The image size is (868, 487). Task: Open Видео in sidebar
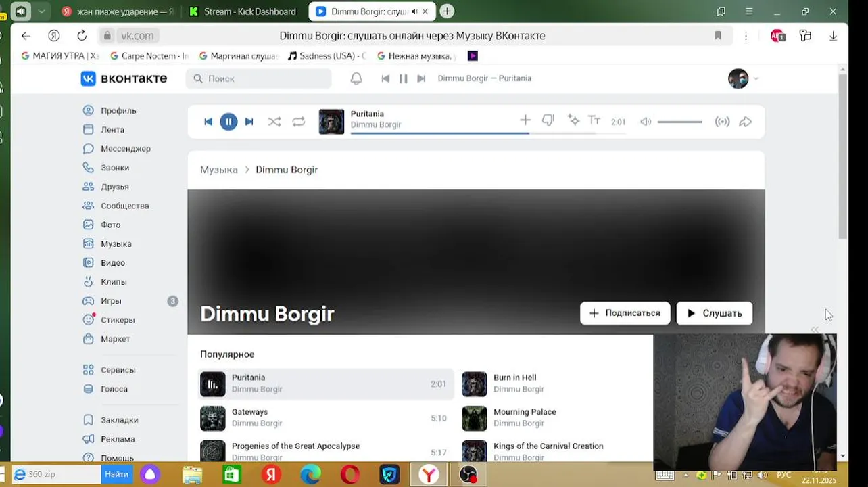pos(113,262)
